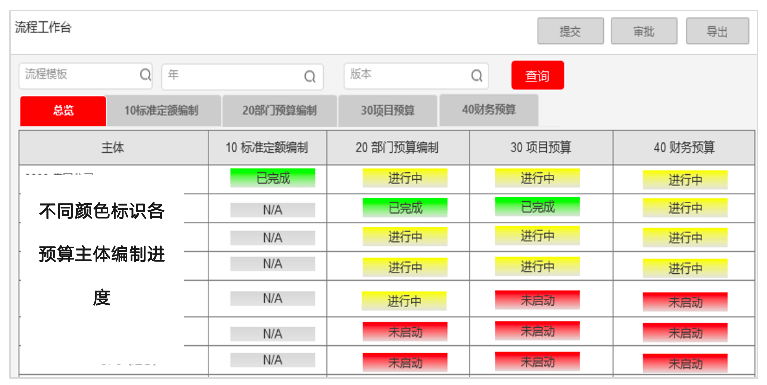
Task: Open the 10标准定额编制 tab
Action: (x=163, y=111)
